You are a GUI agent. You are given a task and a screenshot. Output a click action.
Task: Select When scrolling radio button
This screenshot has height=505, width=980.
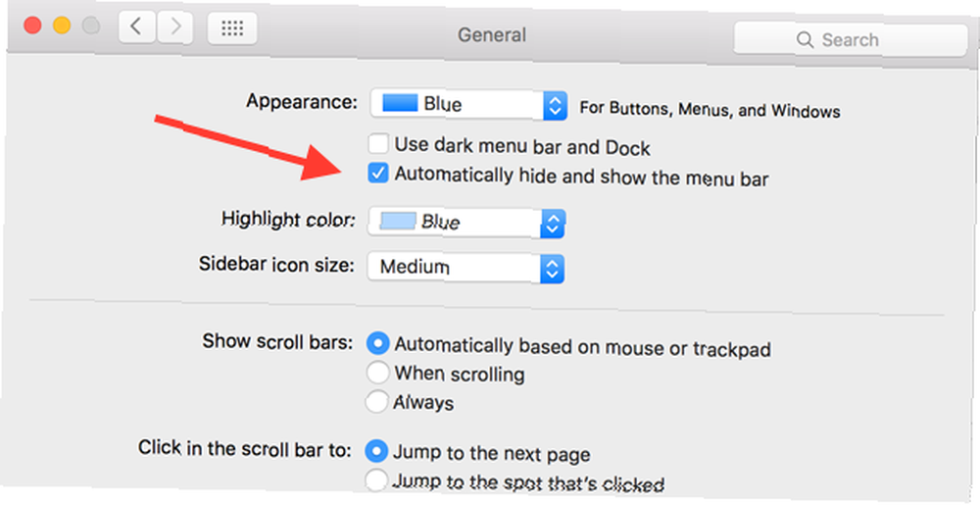click(377, 373)
